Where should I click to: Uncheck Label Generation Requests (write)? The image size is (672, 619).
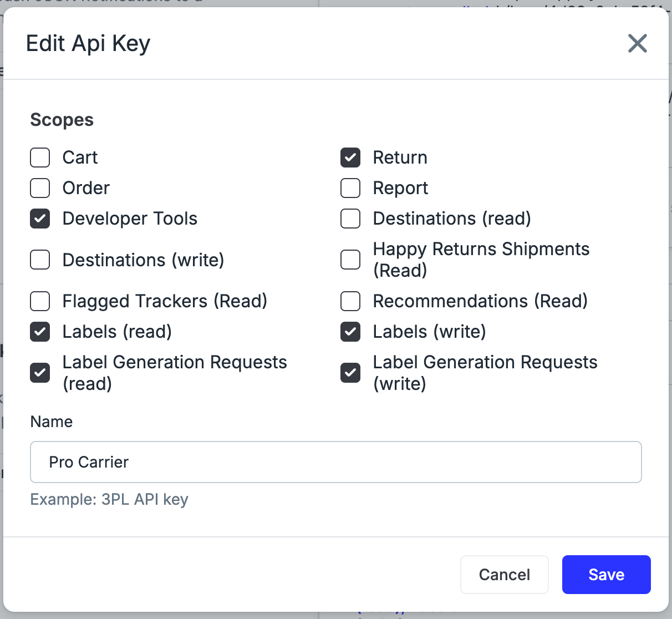[350, 373]
